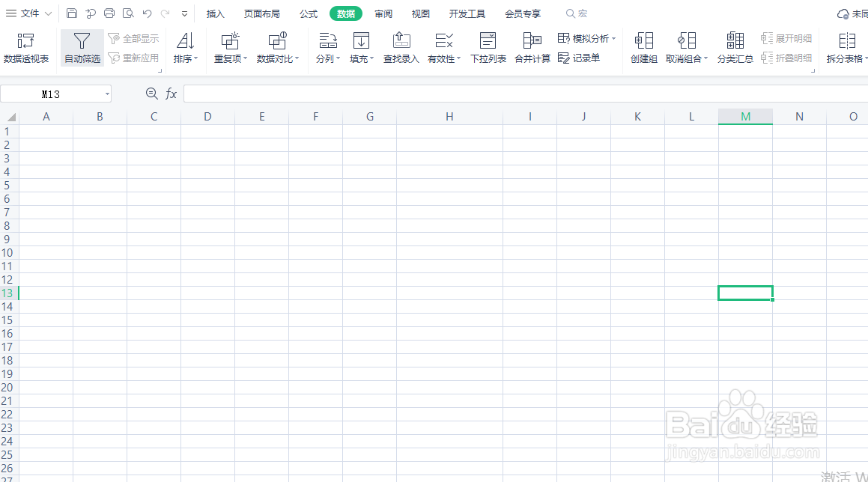Select column A header
The width and height of the screenshot is (868, 482).
click(46, 117)
